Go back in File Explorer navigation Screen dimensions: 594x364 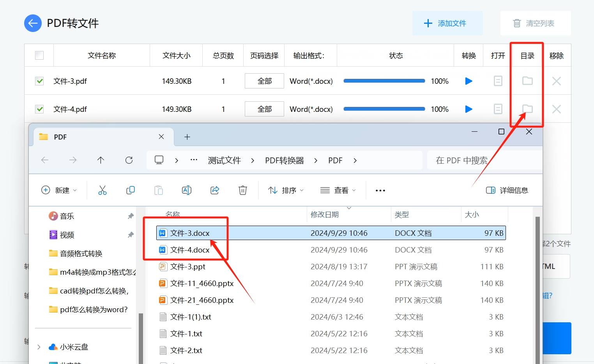click(x=45, y=160)
